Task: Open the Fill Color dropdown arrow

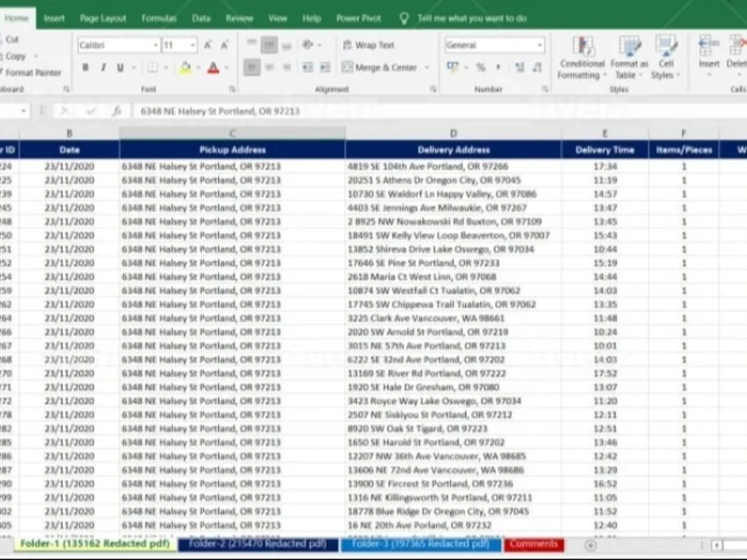Action: pos(198,68)
